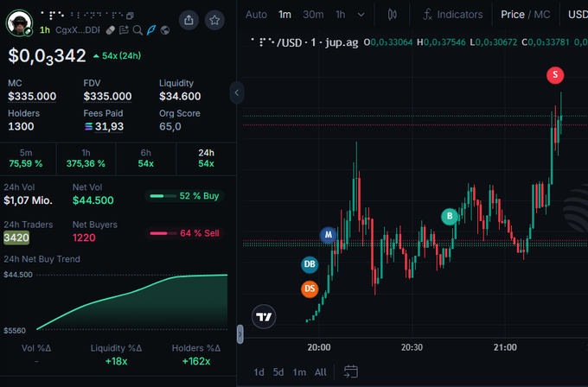Select the Auto timeframe
The height and width of the screenshot is (387, 588).
coord(256,15)
